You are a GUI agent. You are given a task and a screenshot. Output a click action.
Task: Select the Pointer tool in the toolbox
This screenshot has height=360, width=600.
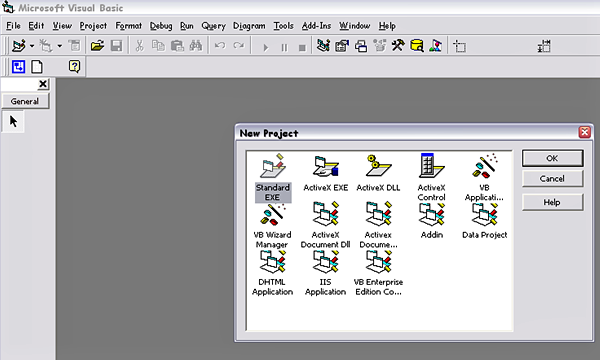click(13, 122)
